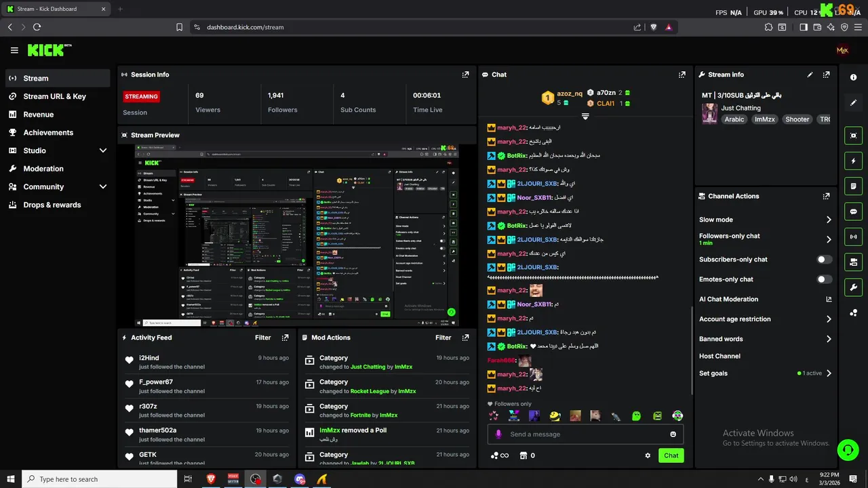Image resolution: width=868 pixels, height=488 pixels.
Task: Edit stream info with the pencil icon
Action: tap(810, 75)
